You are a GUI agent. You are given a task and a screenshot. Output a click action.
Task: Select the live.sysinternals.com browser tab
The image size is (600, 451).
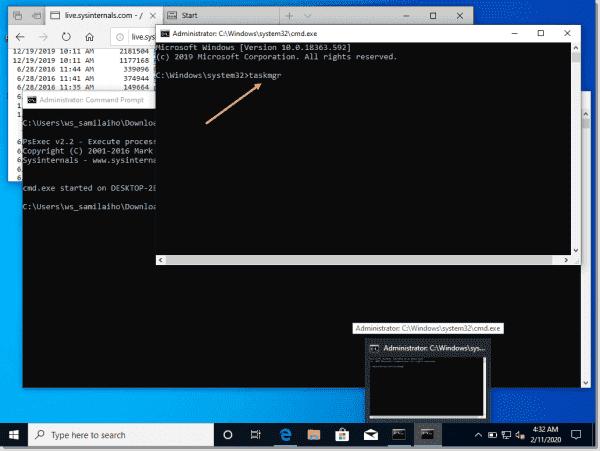click(95, 17)
